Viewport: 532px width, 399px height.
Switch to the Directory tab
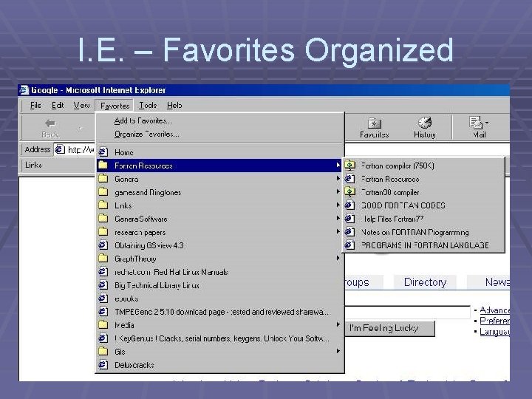click(425, 282)
